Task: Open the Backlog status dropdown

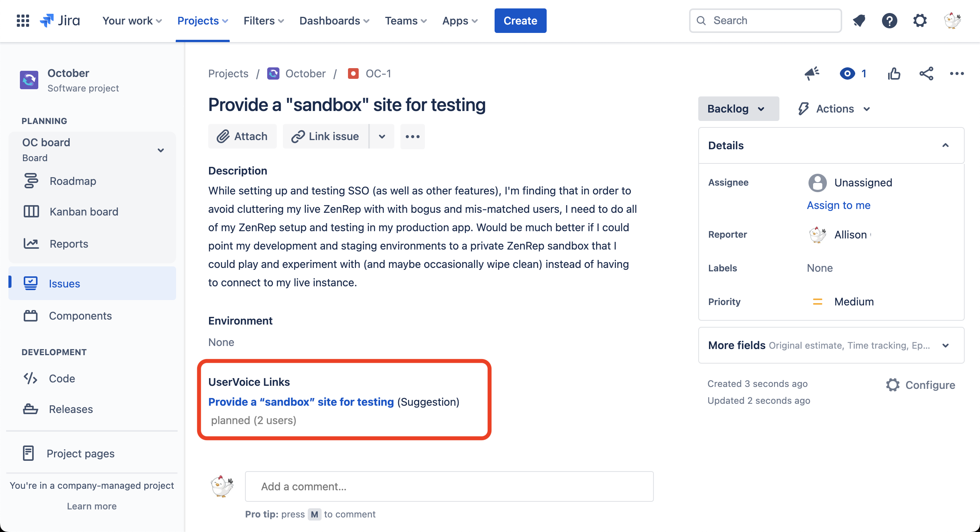Action: [738, 109]
